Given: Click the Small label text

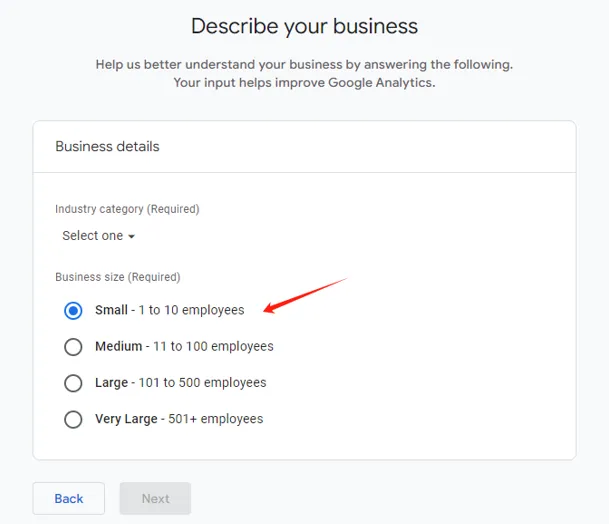Looking at the screenshot, I should (111, 310).
